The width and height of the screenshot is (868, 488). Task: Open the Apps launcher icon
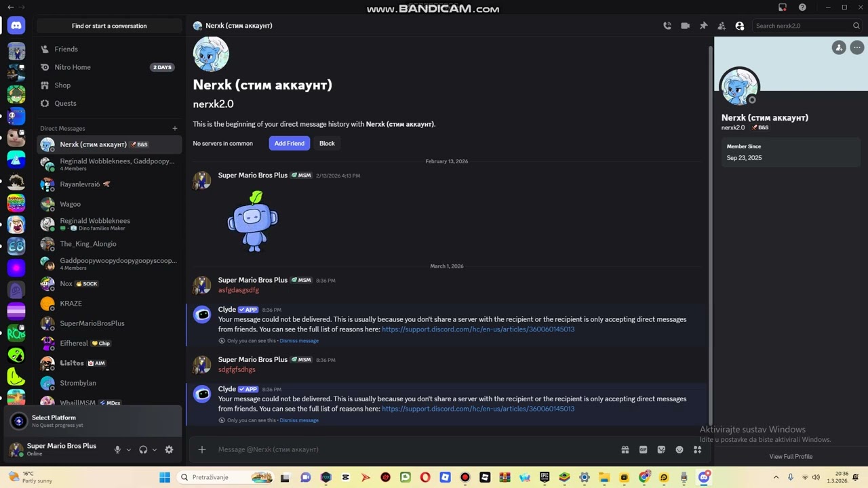[697, 449]
